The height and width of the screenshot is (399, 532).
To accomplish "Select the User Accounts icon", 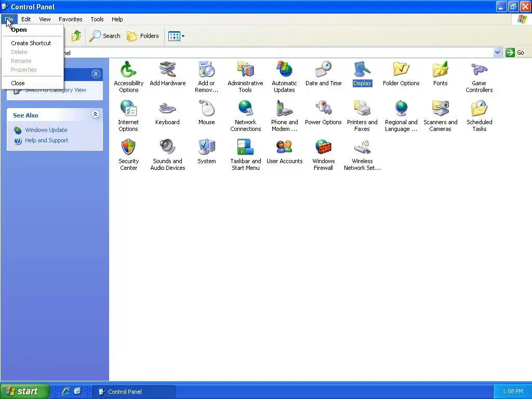I will pos(284,152).
